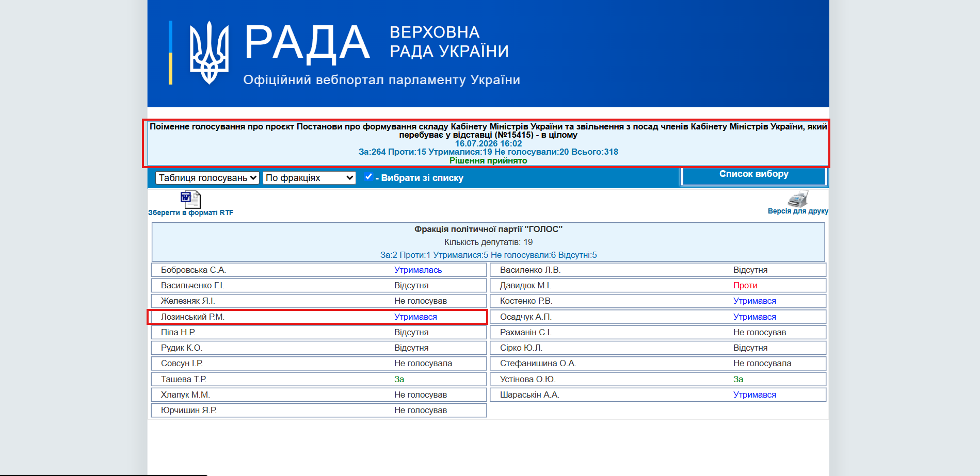The height and width of the screenshot is (476, 980).
Task: Select deputy name 'Хлапук М.М.'
Action: 185,395
